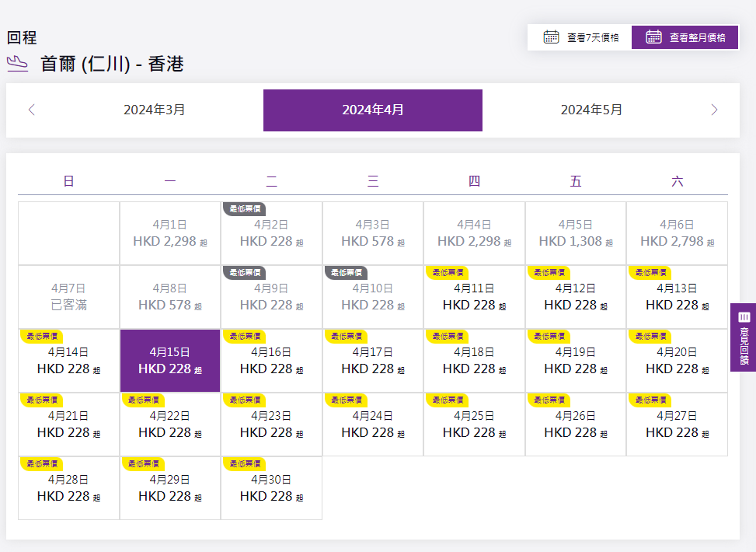
Task: Switch to the 2024年3月 tab
Action: (154, 110)
